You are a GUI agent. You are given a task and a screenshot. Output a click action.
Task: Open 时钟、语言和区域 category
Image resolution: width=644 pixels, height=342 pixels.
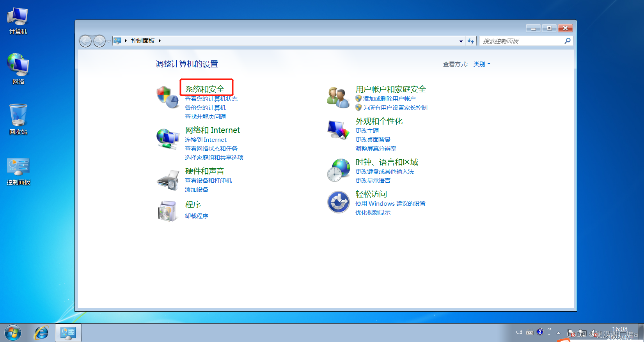click(x=387, y=162)
